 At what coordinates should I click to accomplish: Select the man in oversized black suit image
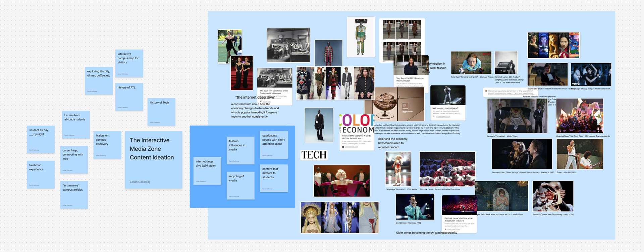coord(319,125)
